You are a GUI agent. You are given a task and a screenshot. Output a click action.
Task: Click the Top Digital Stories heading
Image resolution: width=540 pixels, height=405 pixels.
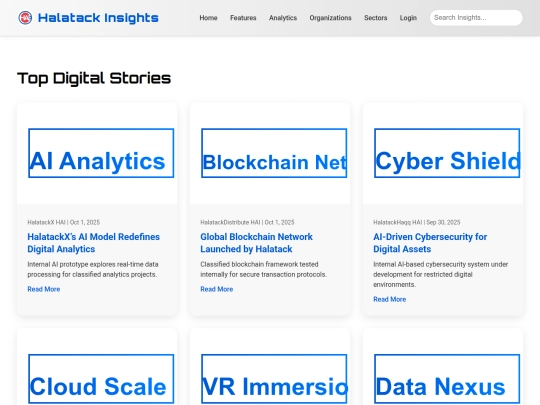pos(94,78)
